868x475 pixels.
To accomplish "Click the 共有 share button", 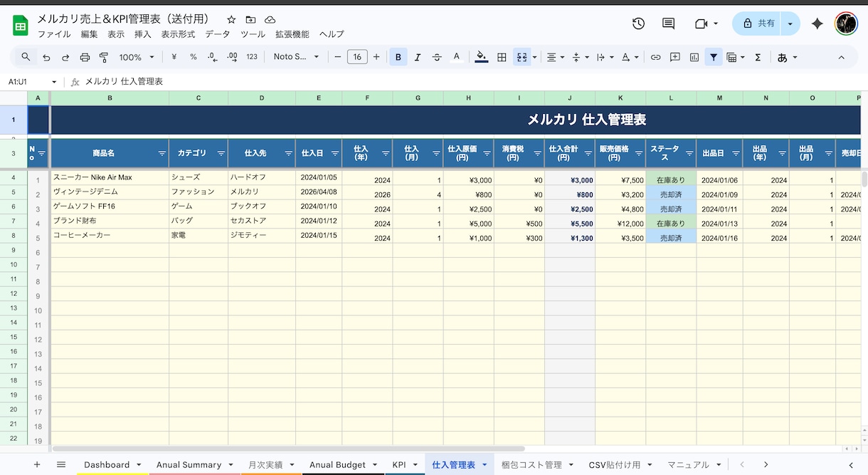I will tap(758, 24).
